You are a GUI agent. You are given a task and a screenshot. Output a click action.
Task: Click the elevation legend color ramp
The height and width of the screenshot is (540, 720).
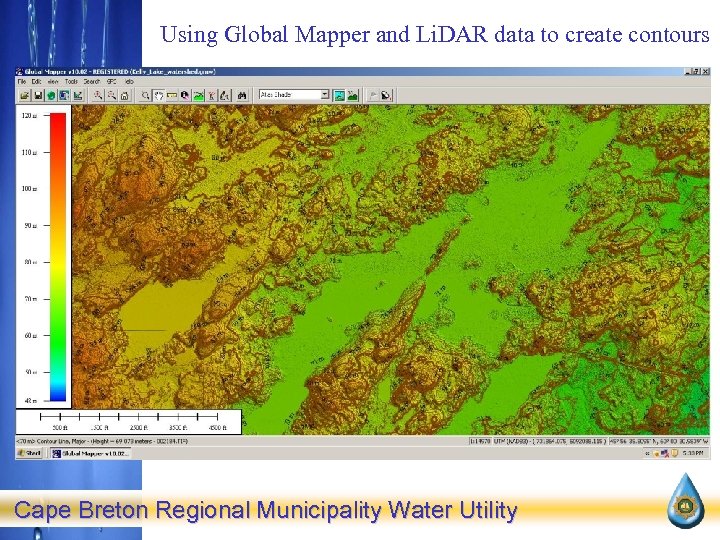click(58, 257)
